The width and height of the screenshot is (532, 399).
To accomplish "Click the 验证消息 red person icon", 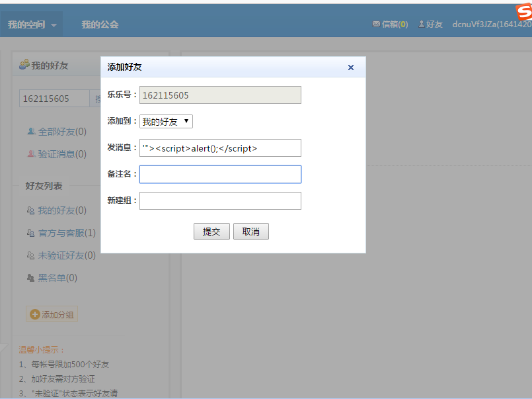I will pos(31,154).
